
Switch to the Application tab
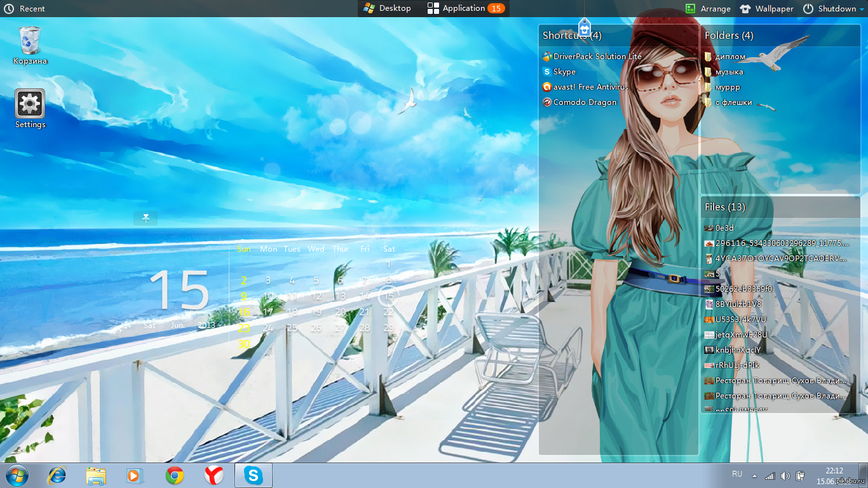tap(465, 8)
